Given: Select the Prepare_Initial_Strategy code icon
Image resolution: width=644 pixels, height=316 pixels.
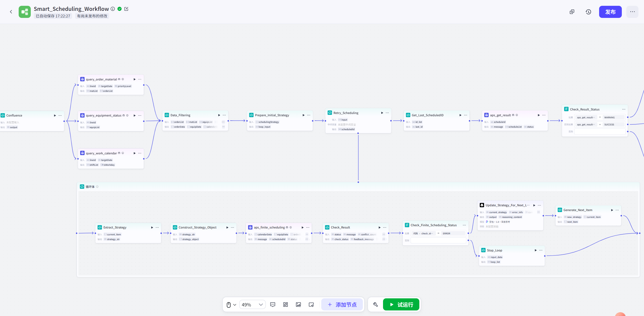Looking at the screenshot, I should (x=251, y=115).
